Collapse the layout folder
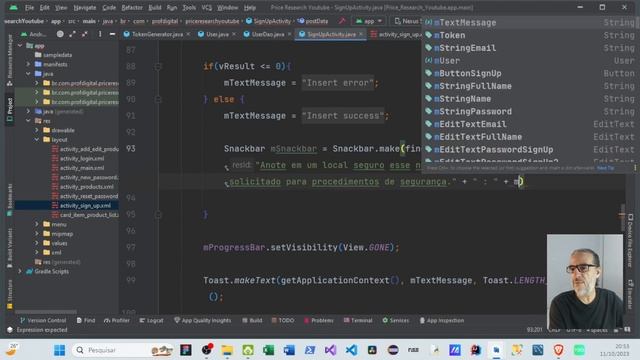Image resolution: width=640 pixels, height=360 pixels. pyautogui.click(x=37, y=140)
